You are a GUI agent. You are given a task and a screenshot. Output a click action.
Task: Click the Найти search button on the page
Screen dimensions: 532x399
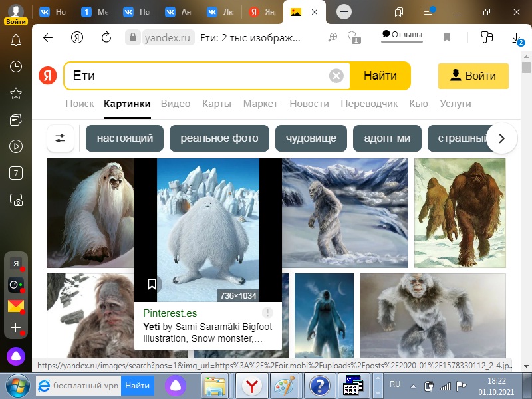(x=380, y=76)
